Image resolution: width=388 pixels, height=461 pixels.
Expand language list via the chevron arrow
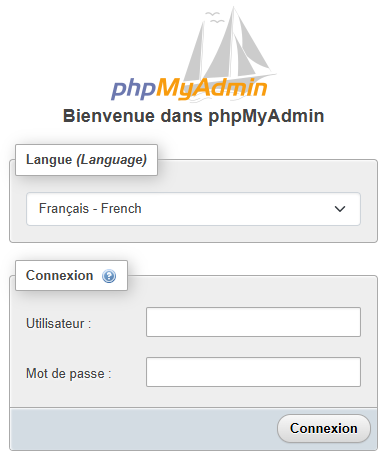340,209
